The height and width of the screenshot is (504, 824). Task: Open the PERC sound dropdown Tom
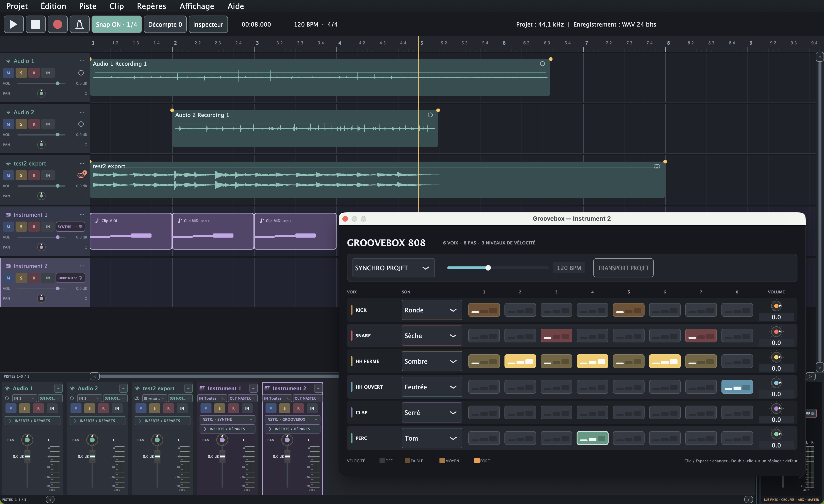pos(432,438)
